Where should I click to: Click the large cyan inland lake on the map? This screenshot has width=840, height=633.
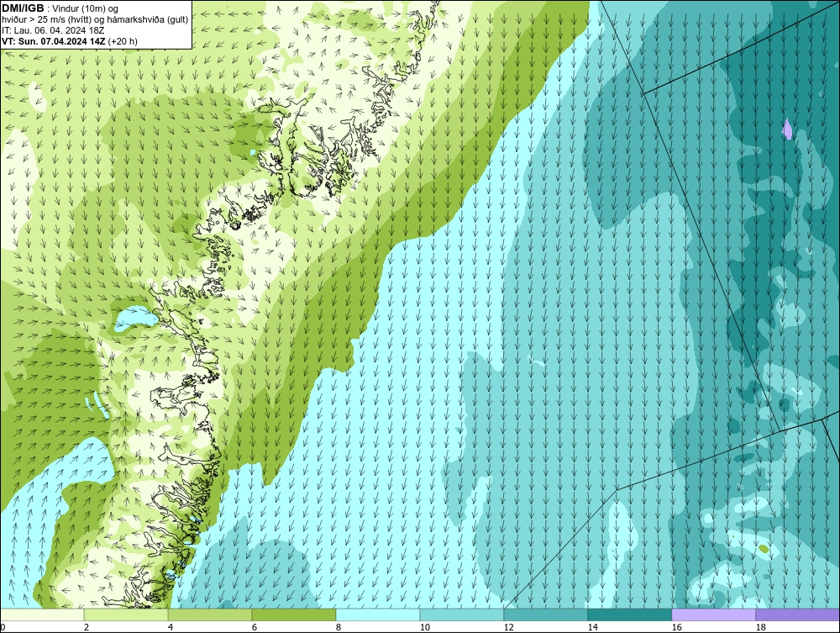(x=134, y=317)
